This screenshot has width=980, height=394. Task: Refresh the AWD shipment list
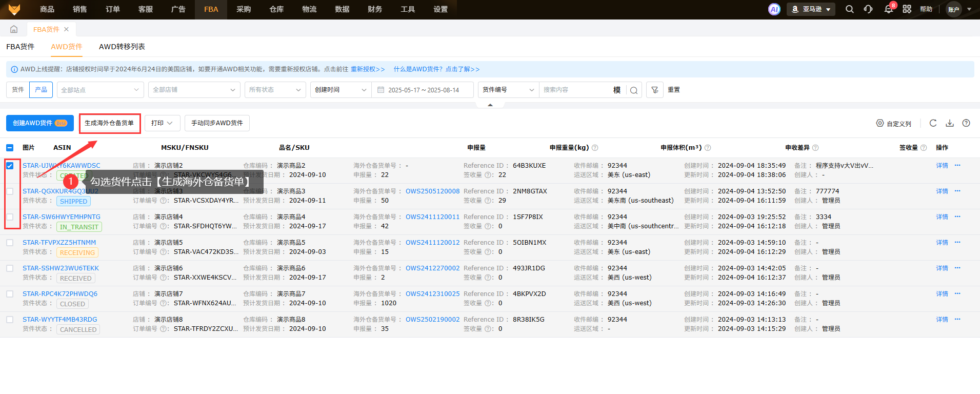click(933, 123)
